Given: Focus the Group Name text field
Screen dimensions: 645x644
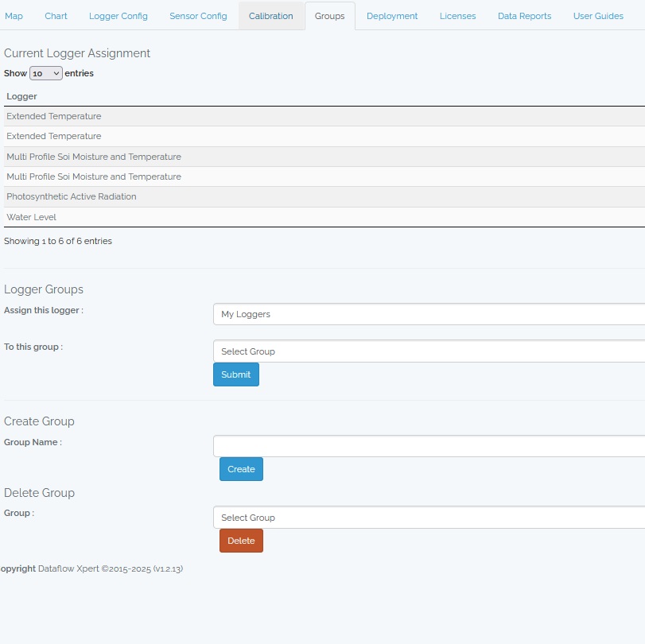Looking at the screenshot, I should [x=429, y=446].
